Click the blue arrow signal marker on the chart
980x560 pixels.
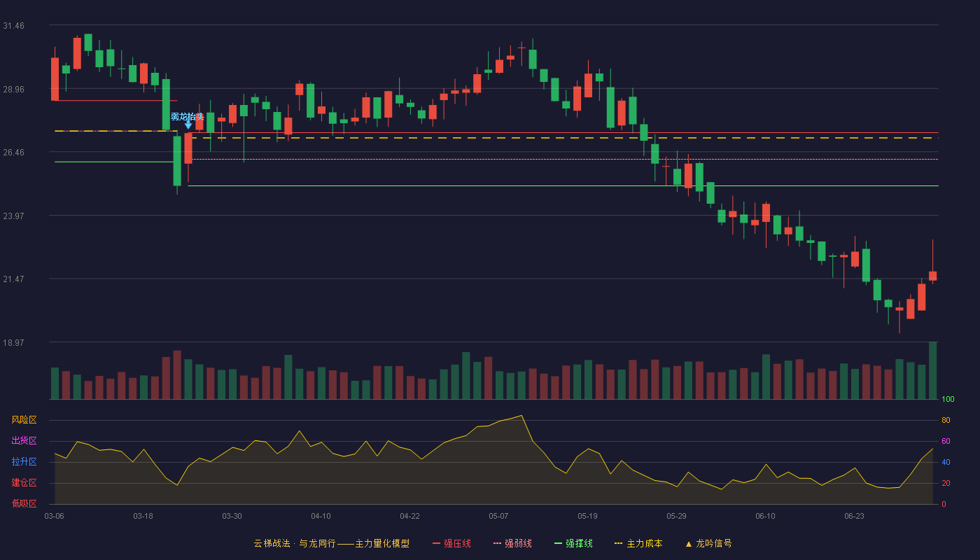pyautogui.click(x=188, y=125)
